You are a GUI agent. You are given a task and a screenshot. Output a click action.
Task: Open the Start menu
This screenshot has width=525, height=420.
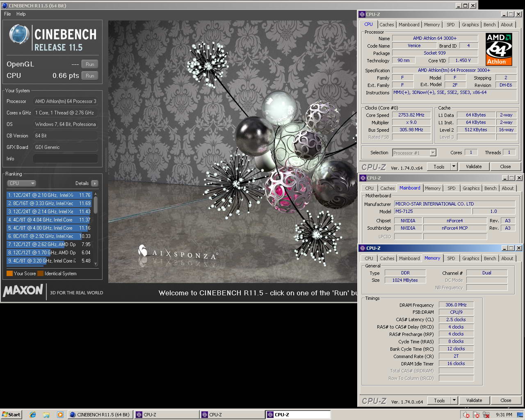point(11,415)
